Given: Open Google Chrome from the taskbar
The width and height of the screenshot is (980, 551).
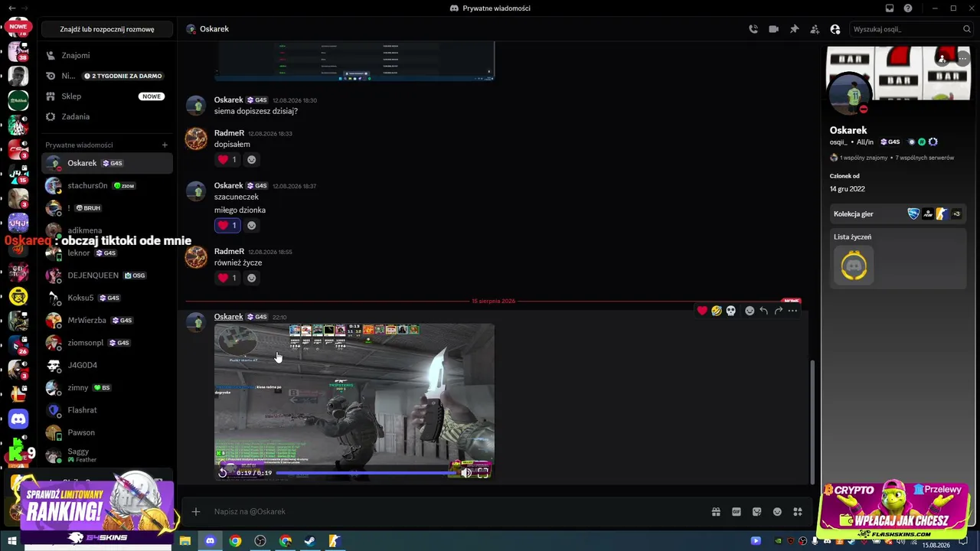Looking at the screenshot, I should click(235, 541).
